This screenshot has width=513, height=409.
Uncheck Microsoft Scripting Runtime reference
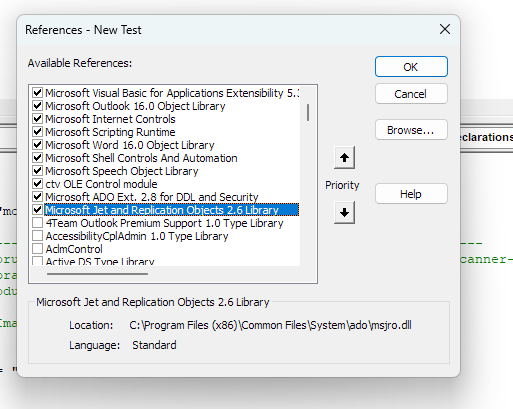tap(37, 132)
